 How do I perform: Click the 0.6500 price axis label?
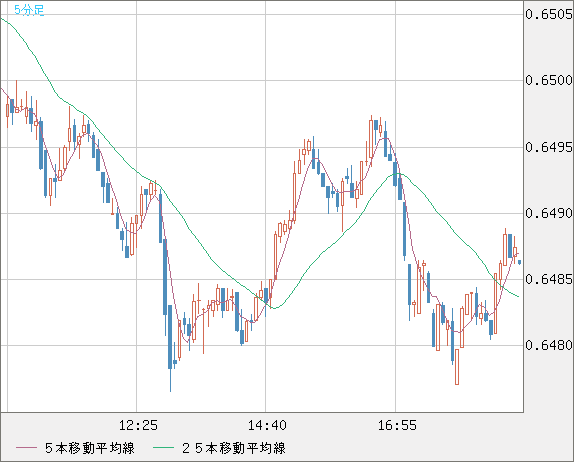tap(548, 80)
